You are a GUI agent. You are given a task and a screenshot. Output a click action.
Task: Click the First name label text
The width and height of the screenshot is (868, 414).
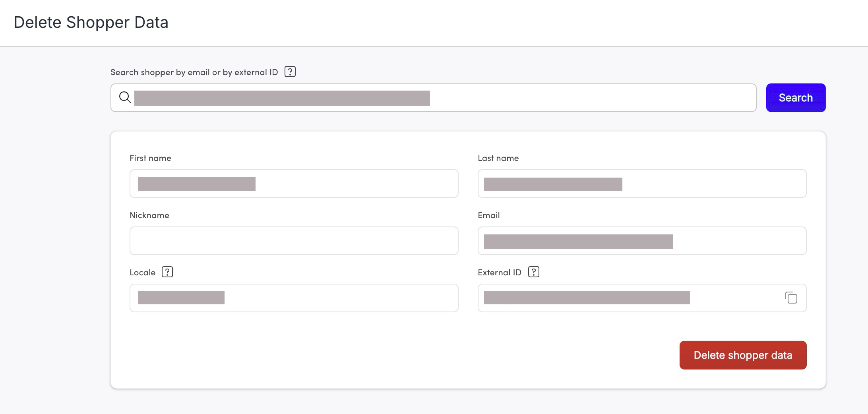[x=150, y=158]
